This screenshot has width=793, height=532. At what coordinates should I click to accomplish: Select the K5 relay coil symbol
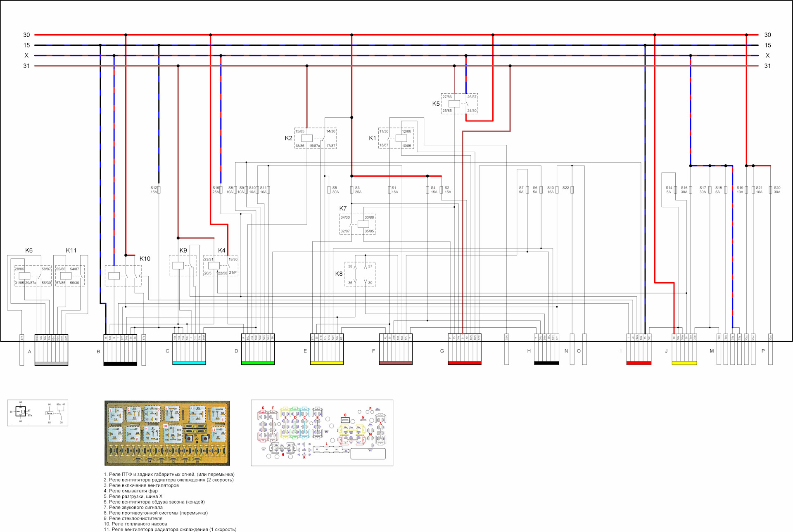point(454,104)
